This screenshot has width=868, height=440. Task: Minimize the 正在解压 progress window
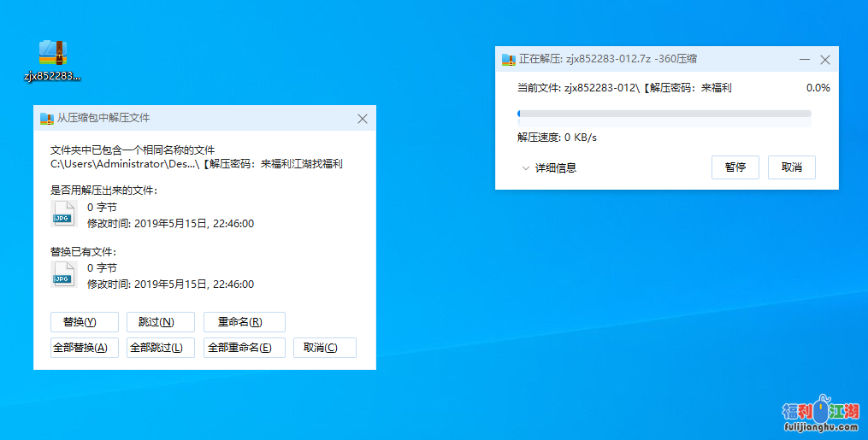[804, 60]
